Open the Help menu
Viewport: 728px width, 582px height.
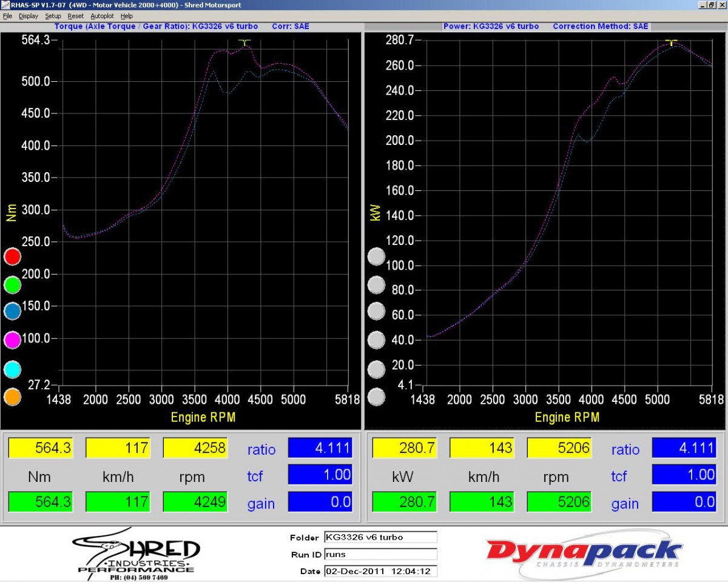126,16
